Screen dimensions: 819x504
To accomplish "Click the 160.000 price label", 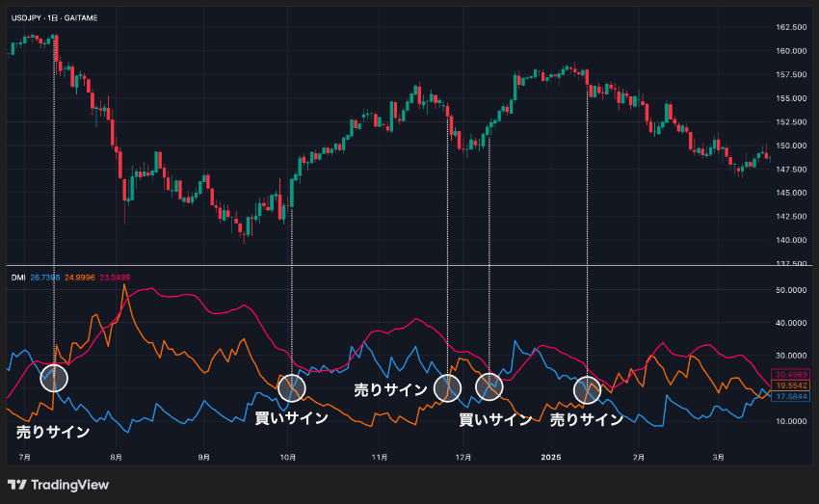I will coord(791,51).
